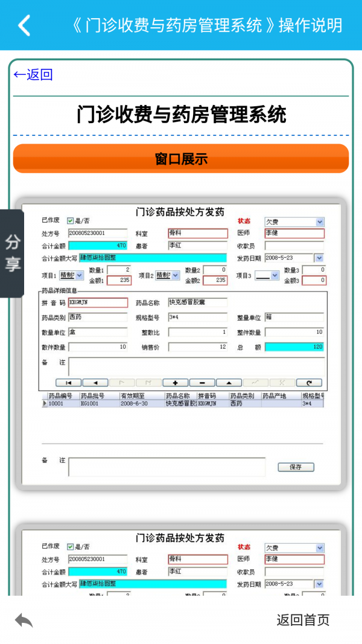Click the plus insert-record navigator button
Screen dimensions: 362x644
point(175,383)
